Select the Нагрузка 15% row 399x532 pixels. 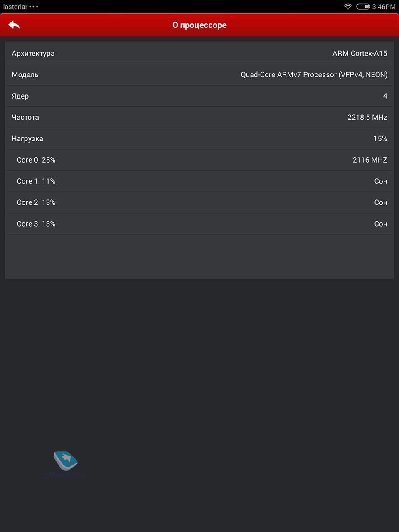[199, 138]
